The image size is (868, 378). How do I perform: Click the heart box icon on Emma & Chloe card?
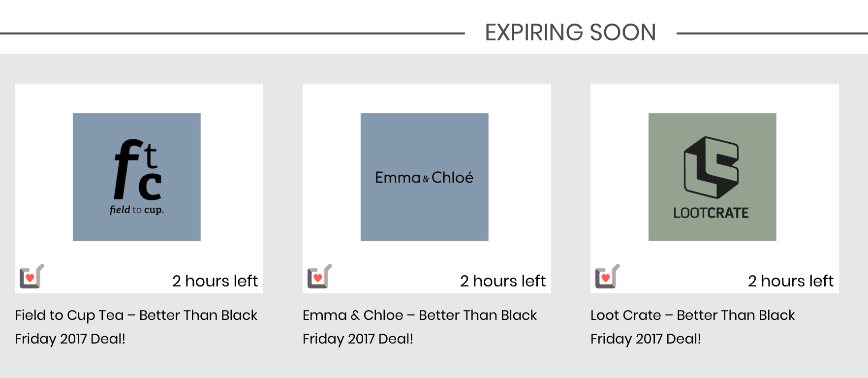[x=320, y=276]
